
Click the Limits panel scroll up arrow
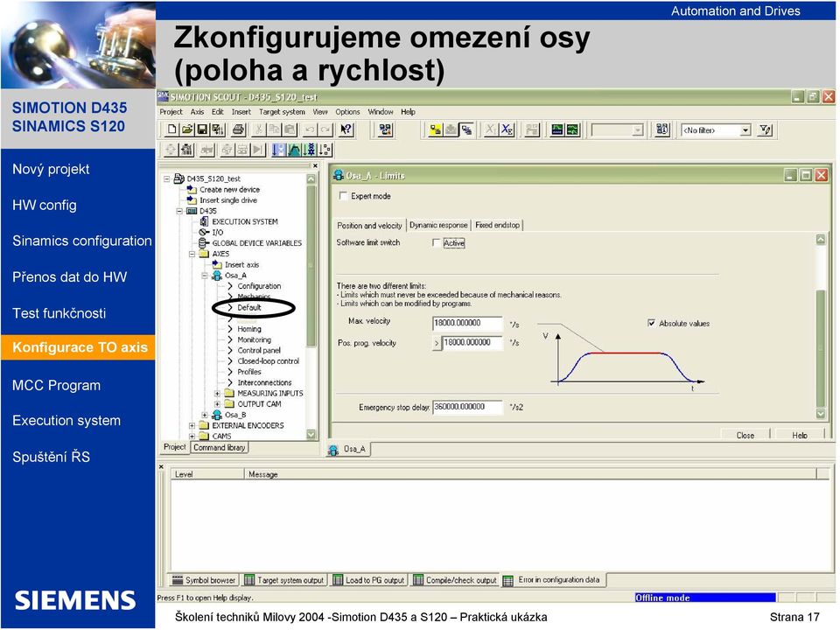tap(820, 240)
